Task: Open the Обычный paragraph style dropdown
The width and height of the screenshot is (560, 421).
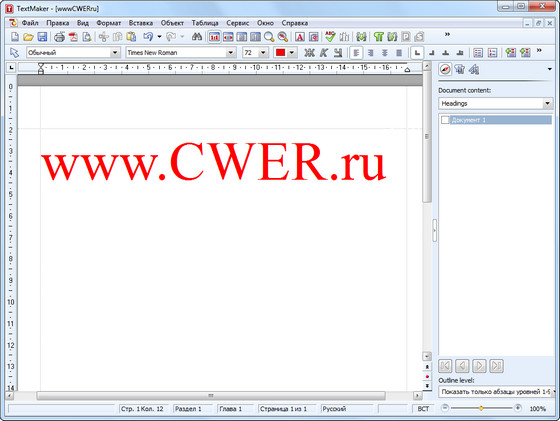Action: pyautogui.click(x=115, y=53)
